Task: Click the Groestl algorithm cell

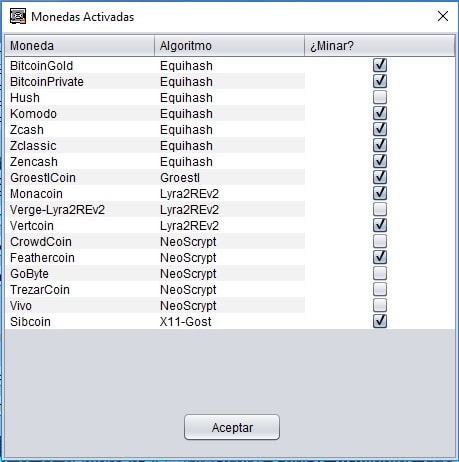Action: tap(229, 178)
